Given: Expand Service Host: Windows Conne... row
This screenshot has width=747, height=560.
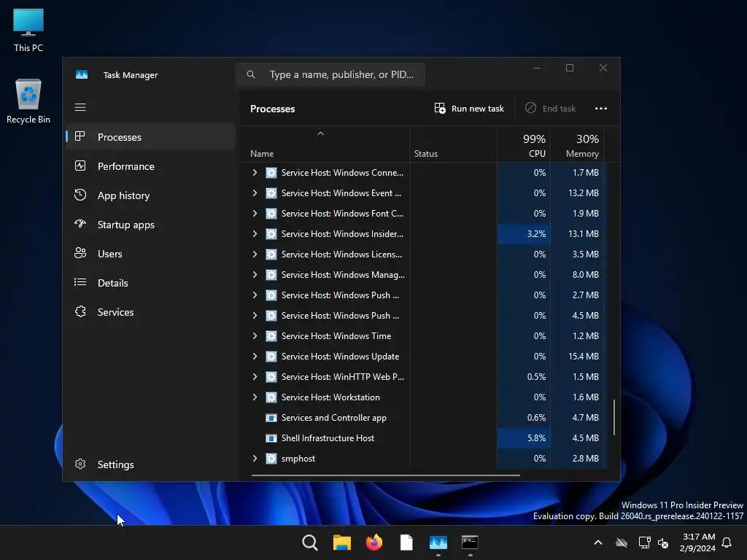Looking at the screenshot, I should pos(255,172).
